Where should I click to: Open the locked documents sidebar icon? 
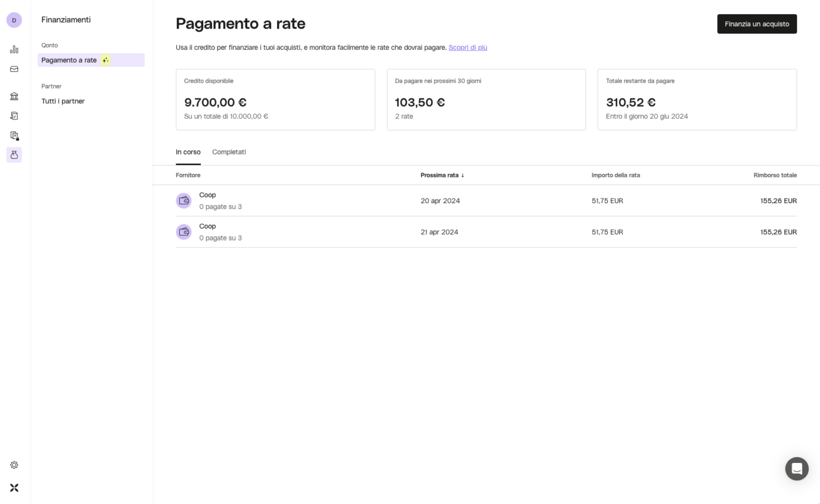[x=14, y=135]
